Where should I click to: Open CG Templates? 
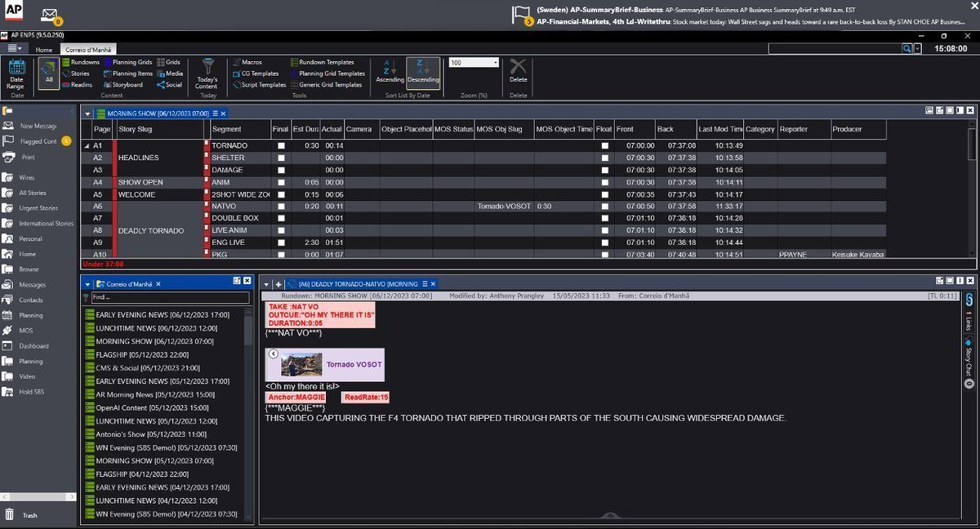[x=255, y=73]
